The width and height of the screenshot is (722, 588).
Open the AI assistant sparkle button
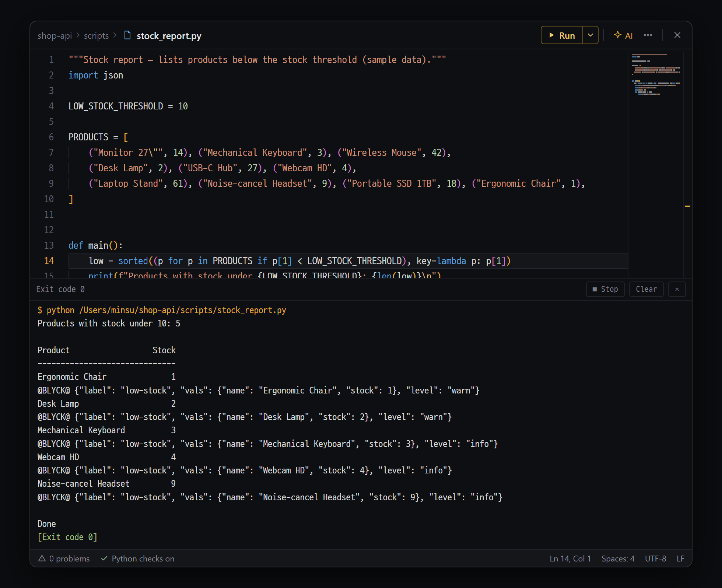tap(623, 35)
